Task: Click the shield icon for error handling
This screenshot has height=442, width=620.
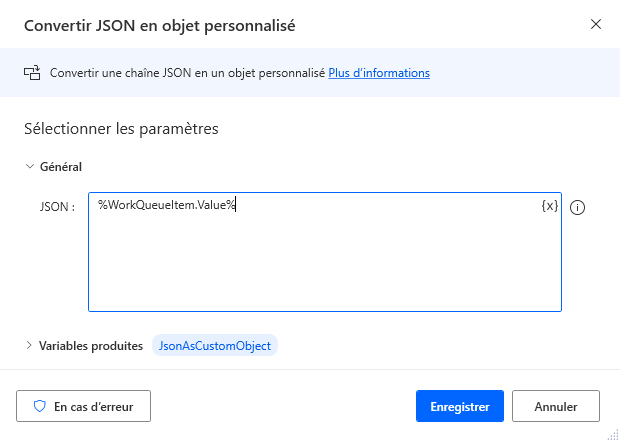Action: pyautogui.click(x=40, y=407)
